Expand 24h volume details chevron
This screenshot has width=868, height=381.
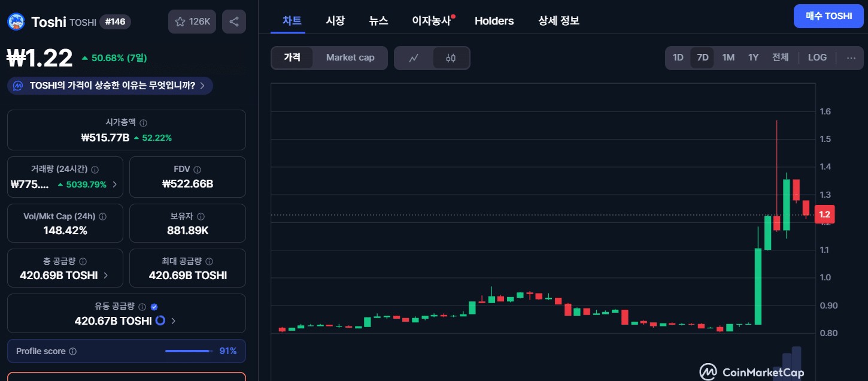115,185
